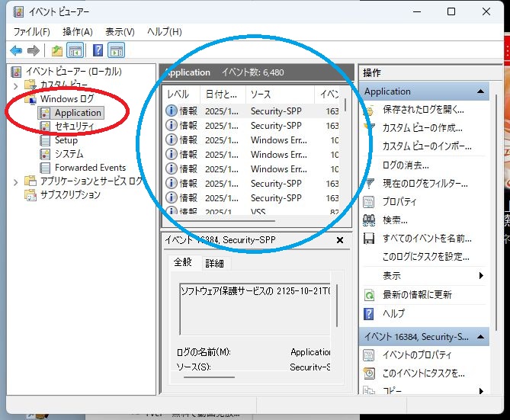Click the ヘルプ action in actions pane
This screenshot has width=510, height=420.
[x=393, y=313]
